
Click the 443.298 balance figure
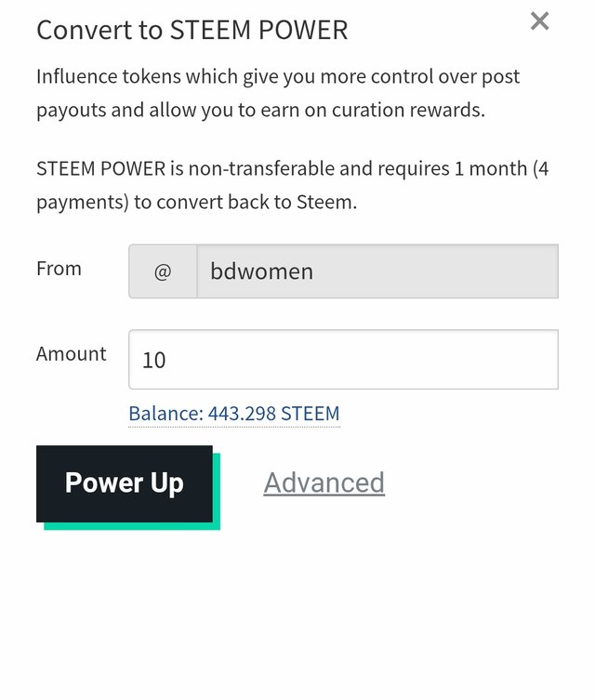[x=242, y=414]
